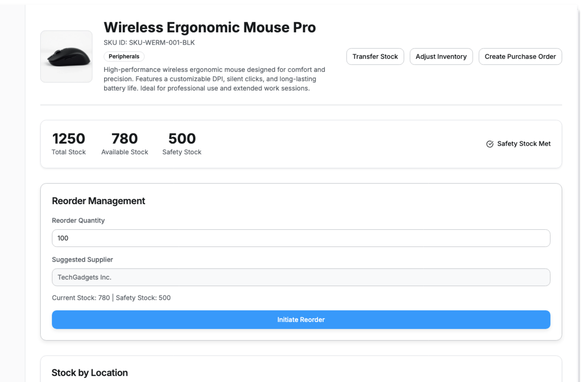Viewport: 588px width, 382px height.
Task: Click Create Purchase Order
Action: pyautogui.click(x=520, y=57)
